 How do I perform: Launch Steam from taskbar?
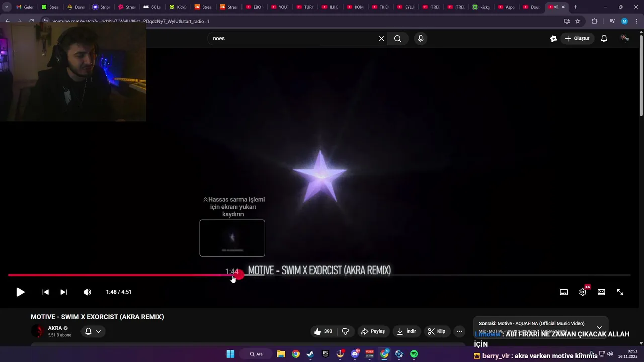[x=310, y=354]
